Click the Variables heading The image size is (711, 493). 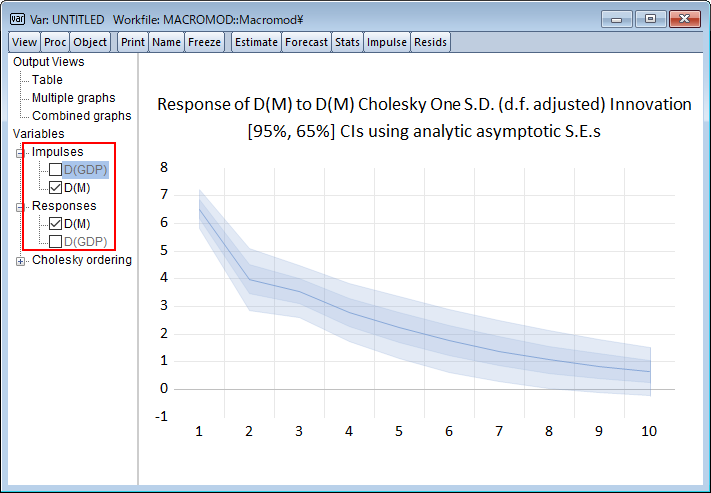click(39, 134)
